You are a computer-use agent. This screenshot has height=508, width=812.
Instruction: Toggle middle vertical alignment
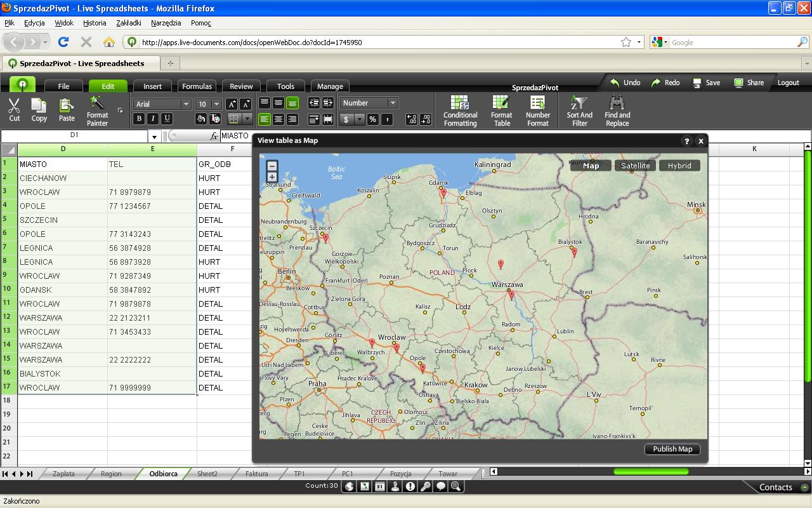[x=278, y=103]
